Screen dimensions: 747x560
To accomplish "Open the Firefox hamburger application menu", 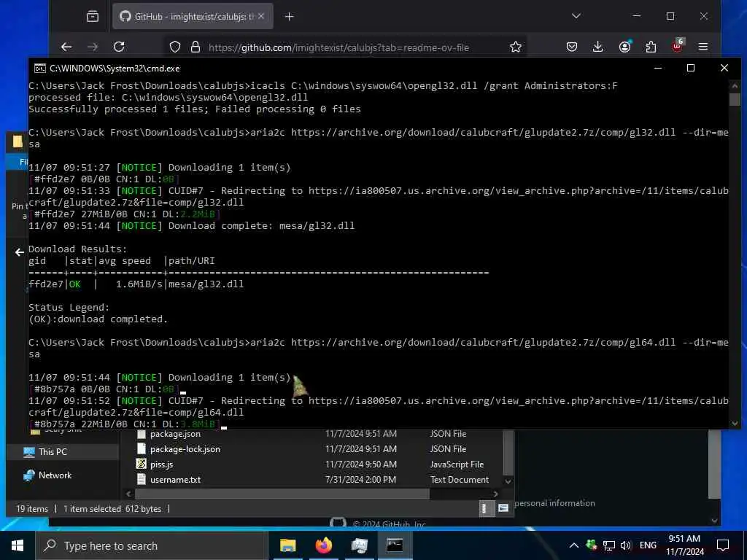I will (703, 47).
